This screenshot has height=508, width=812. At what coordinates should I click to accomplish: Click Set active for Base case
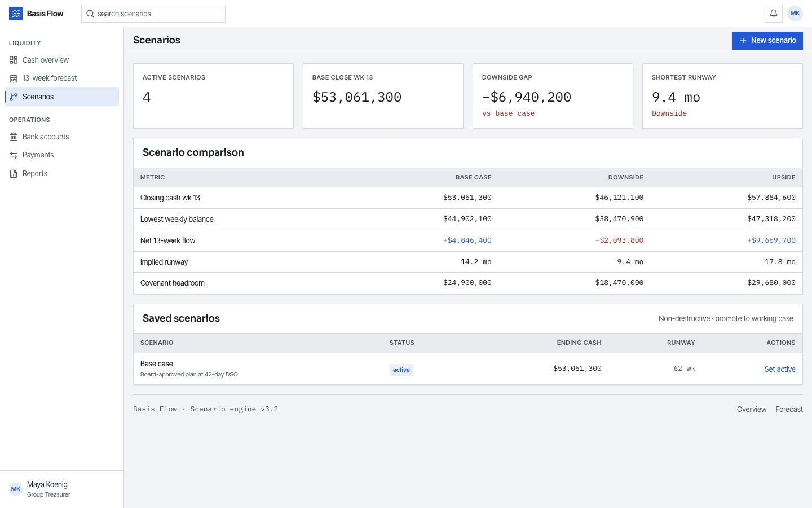pos(780,369)
